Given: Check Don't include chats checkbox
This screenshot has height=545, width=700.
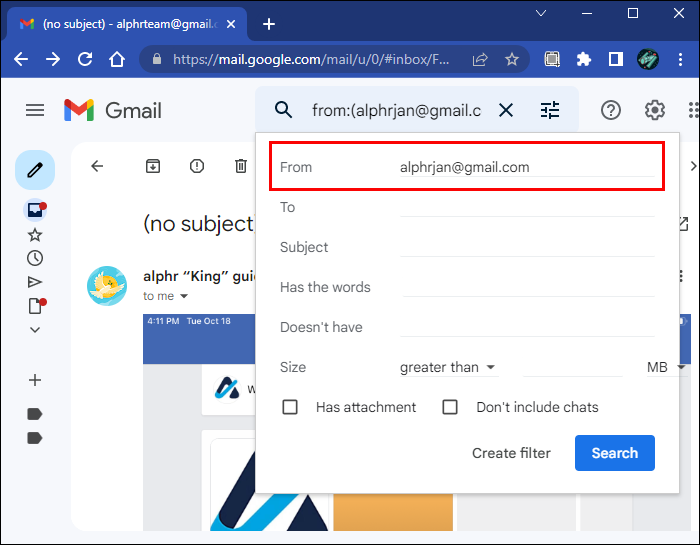Looking at the screenshot, I should 450,407.
